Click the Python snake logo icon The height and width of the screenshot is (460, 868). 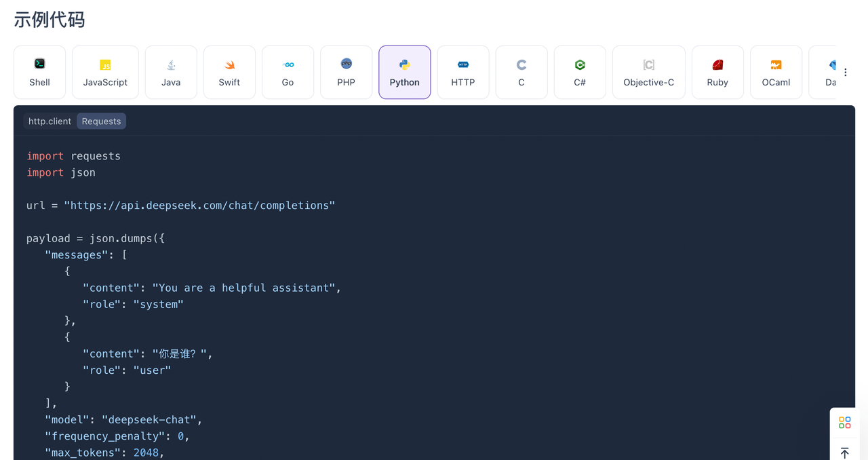pyautogui.click(x=404, y=64)
